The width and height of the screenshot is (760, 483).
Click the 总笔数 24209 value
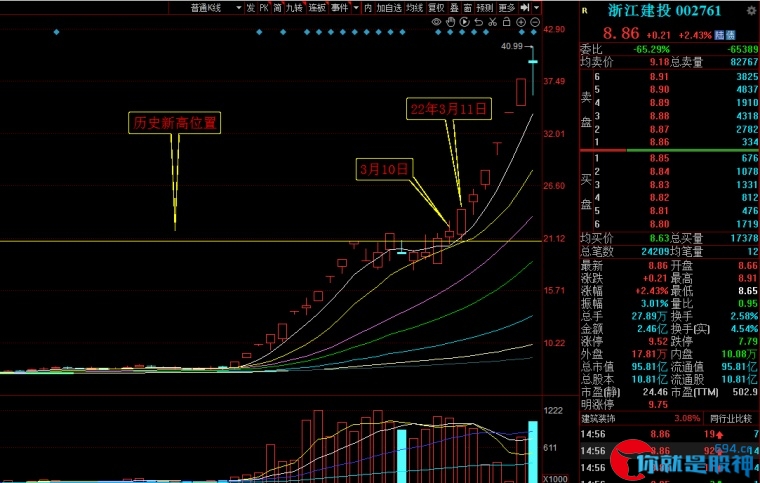[655, 251]
